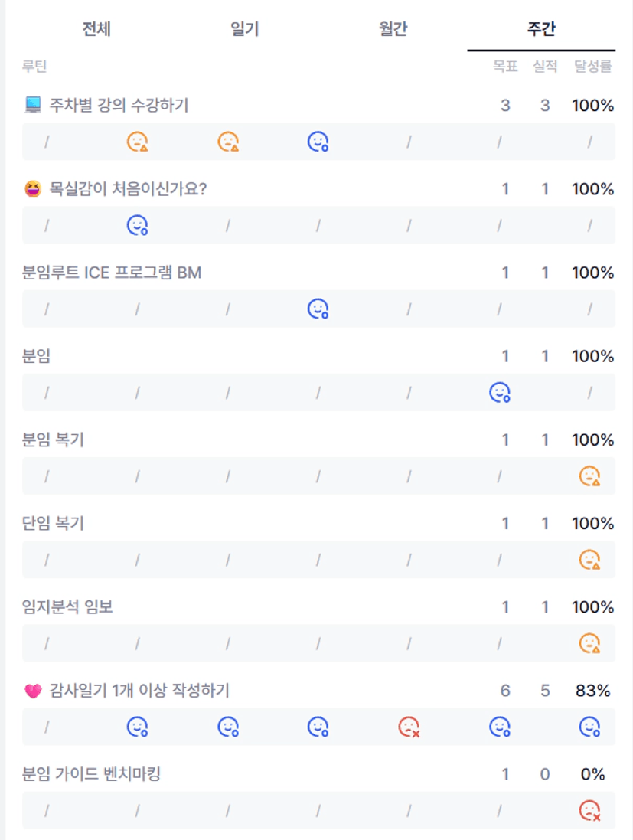
Task: Click the red failed face in 감사일기 row
Action: coord(409,727)
